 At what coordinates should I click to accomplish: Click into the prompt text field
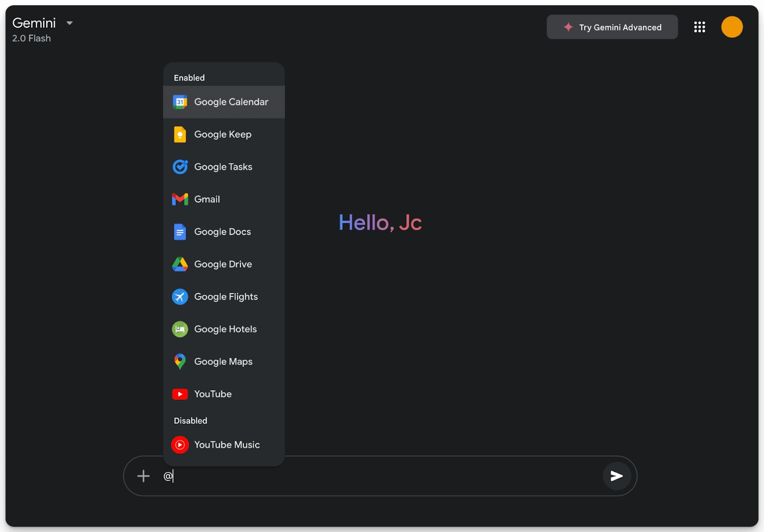pos(382,476)
